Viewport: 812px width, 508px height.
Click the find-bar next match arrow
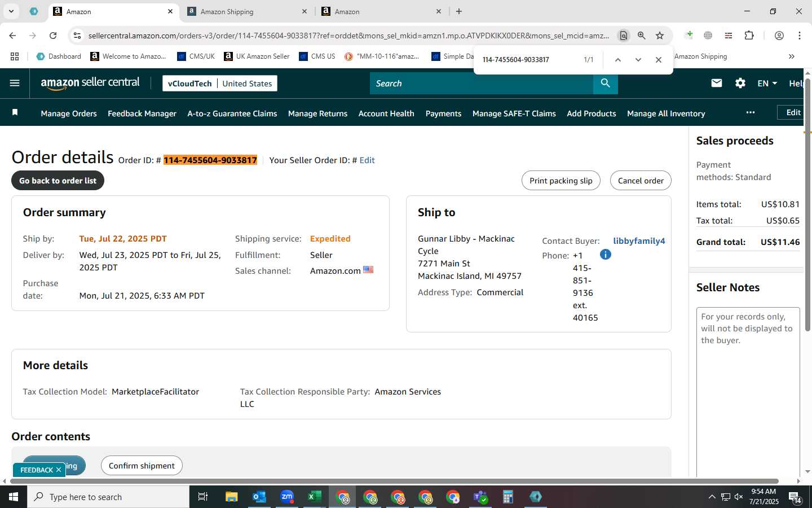click(638, 59)
